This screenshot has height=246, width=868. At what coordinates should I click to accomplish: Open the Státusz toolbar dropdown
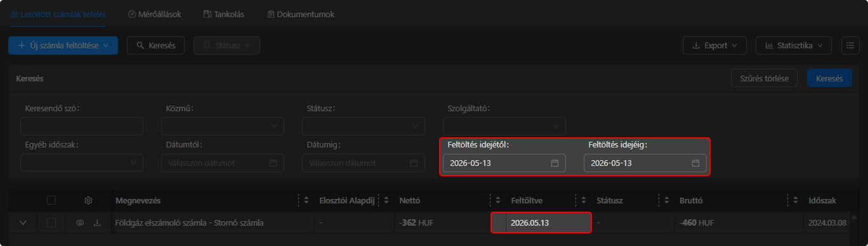[227, 46]
